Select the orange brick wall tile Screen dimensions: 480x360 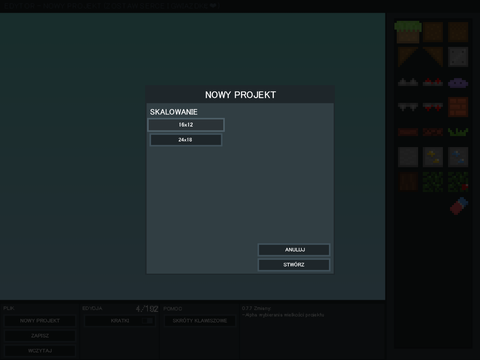click(458, 107)
